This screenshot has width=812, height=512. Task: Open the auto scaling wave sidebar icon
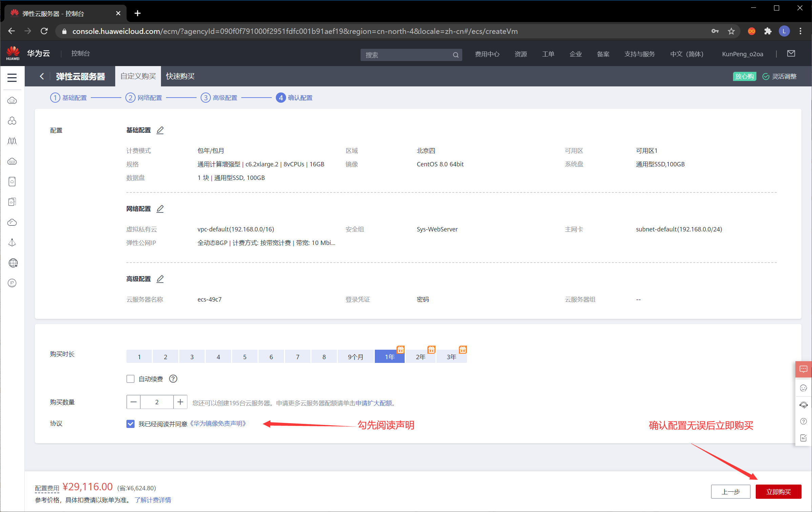[12, 141]
